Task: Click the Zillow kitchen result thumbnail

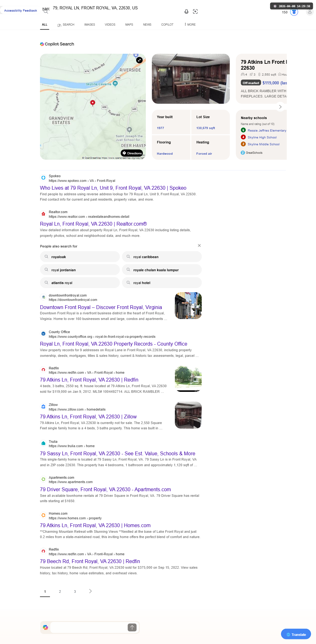Action: tap(188, 415)
